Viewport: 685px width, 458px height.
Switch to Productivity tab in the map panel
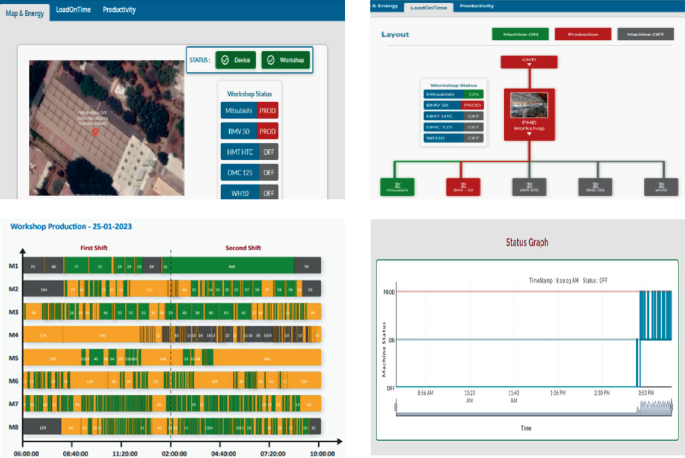119,10
